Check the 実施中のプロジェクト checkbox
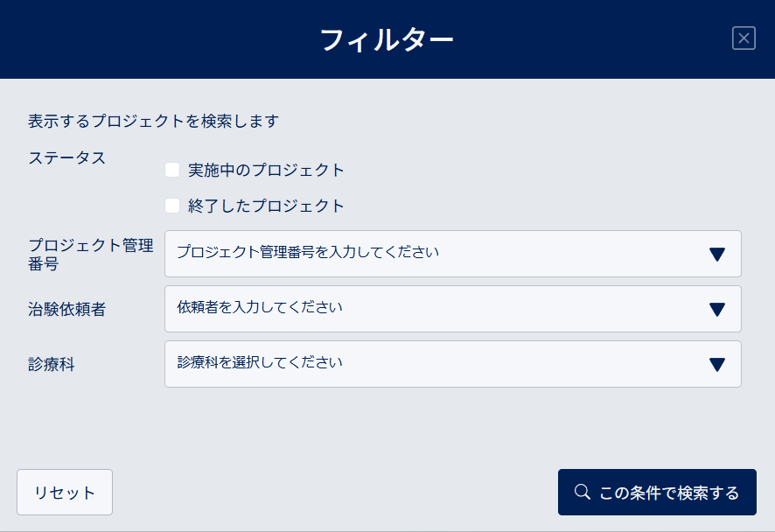 pyautogui.click(x=172, y=170)
